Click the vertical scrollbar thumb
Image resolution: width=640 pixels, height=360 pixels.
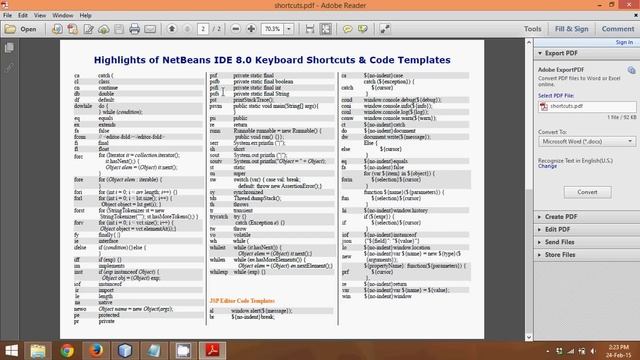(x=529, y=261)
